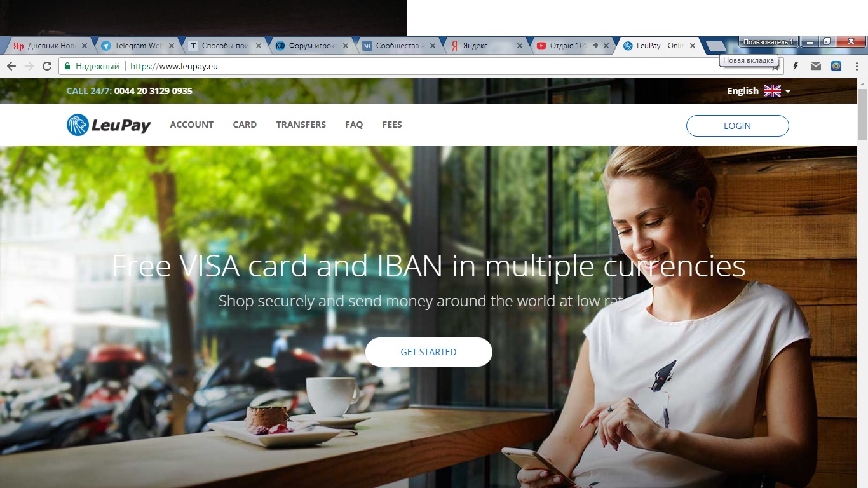Open the Chrome three-dot menu
Screen dimensions: 868x488
[x=857, y=65]
